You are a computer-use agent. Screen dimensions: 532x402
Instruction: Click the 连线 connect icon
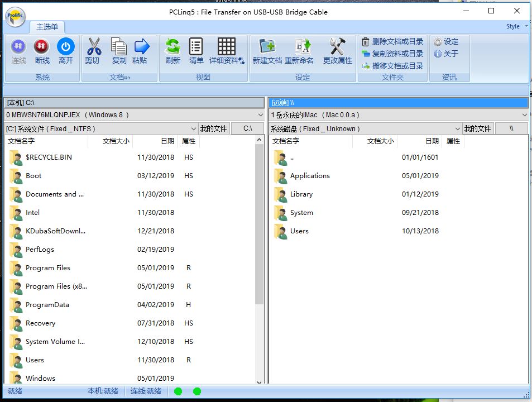point(18,46)
